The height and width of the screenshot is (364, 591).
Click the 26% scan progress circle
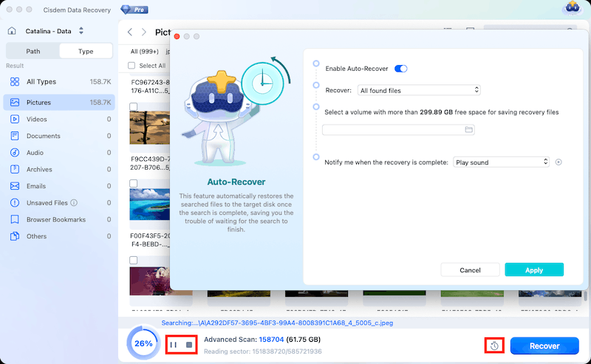tap(143, 343)
